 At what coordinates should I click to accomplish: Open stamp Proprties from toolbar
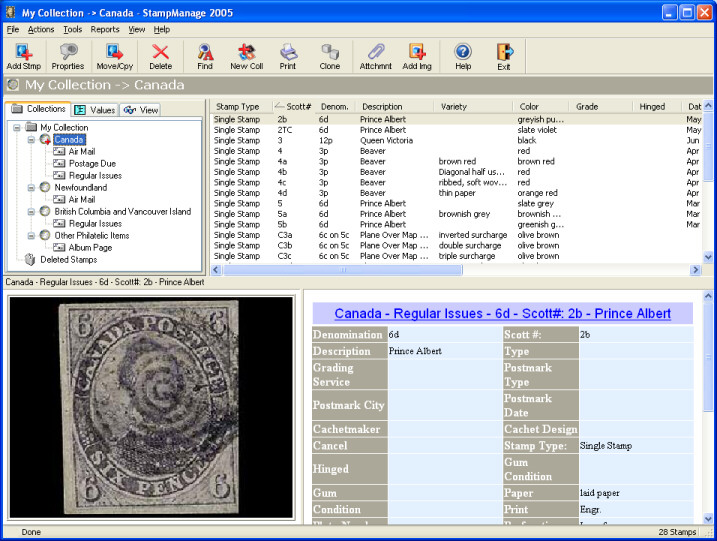pos(68,56)
